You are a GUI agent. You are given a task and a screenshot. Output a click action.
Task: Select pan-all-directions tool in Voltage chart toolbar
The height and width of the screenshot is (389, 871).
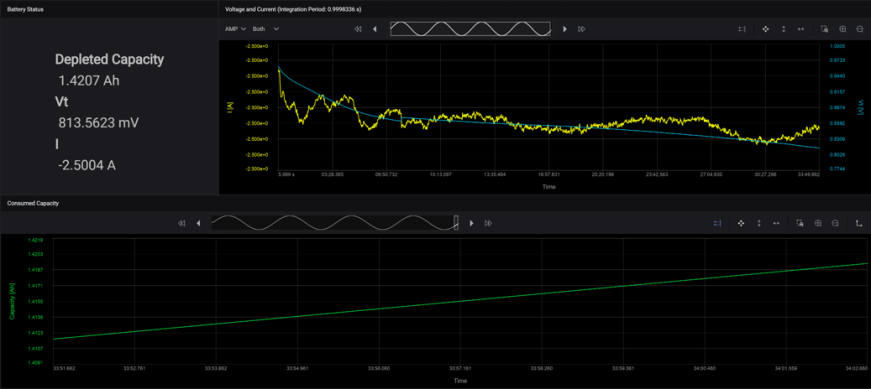click(x=765, y=29)
